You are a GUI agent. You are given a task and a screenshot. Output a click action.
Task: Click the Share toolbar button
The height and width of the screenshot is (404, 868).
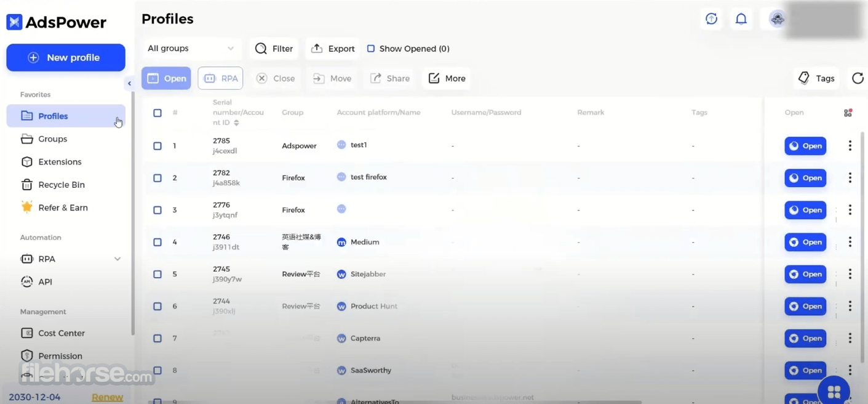coord(389,78)
